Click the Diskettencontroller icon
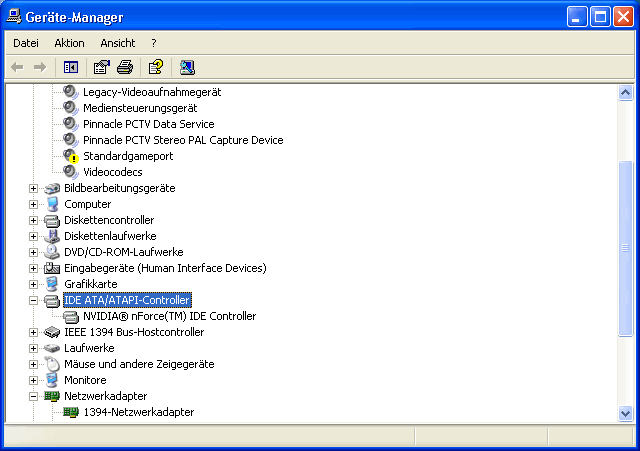 [52, 220]
